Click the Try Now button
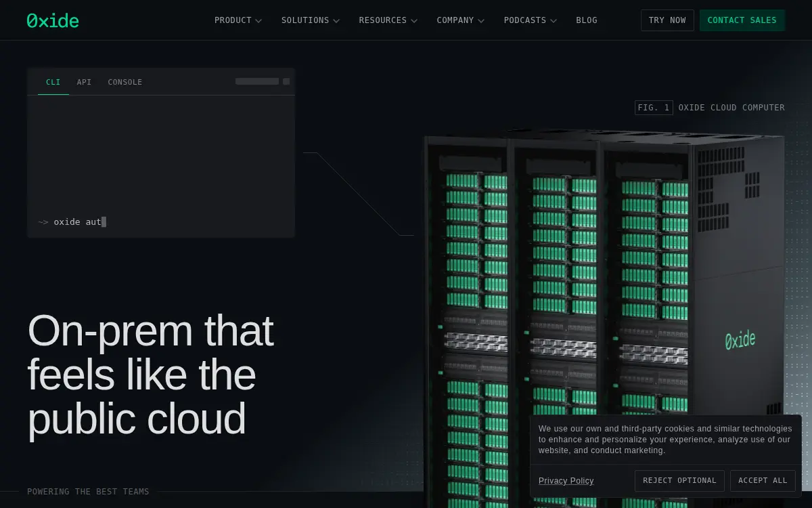 click(x=667, y=20)
